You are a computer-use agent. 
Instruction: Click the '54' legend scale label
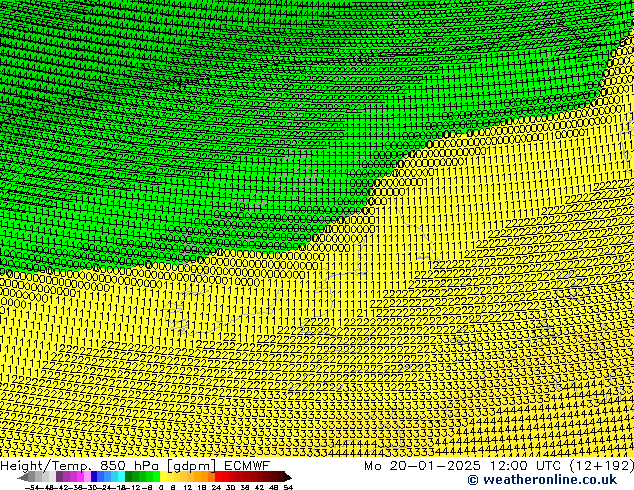point(288,487)
